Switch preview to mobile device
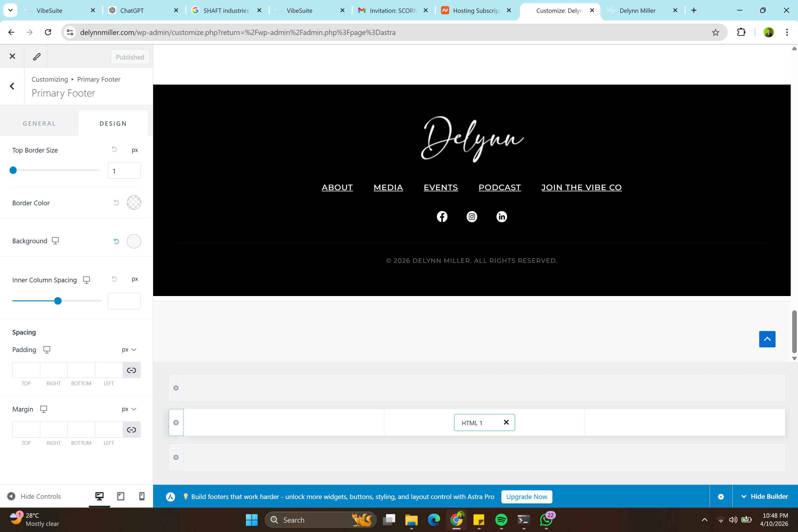The width and height of the screenshot is (798, 532). pos(142,496)
